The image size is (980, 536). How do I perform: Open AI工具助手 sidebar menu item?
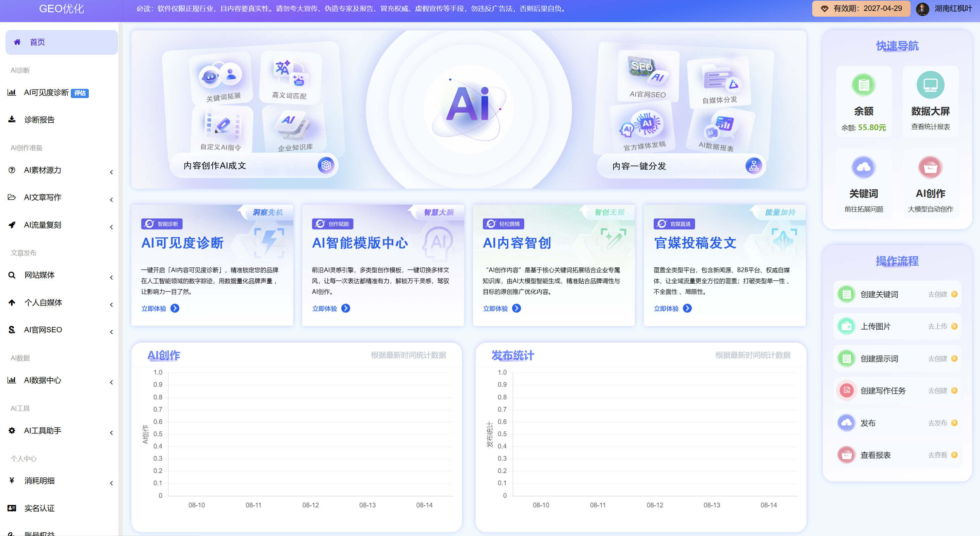pyautogui.click(x=62, y=430)
